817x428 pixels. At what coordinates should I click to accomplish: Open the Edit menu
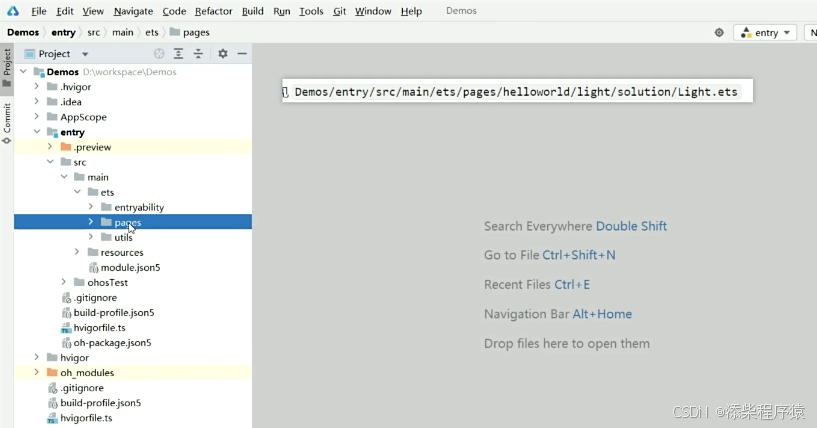click(65, 11)
